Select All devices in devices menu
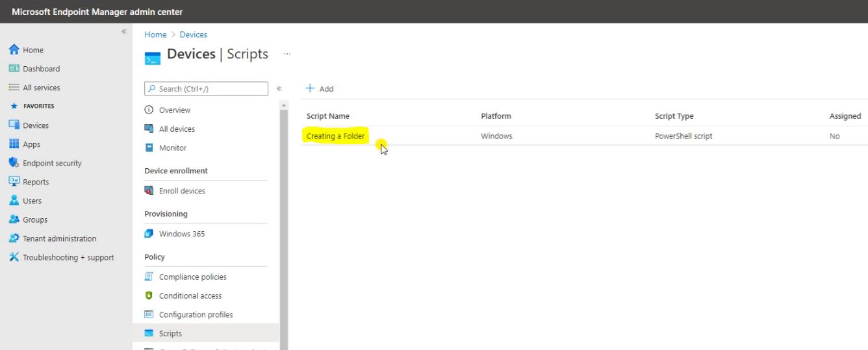 (x=177, y=129)
